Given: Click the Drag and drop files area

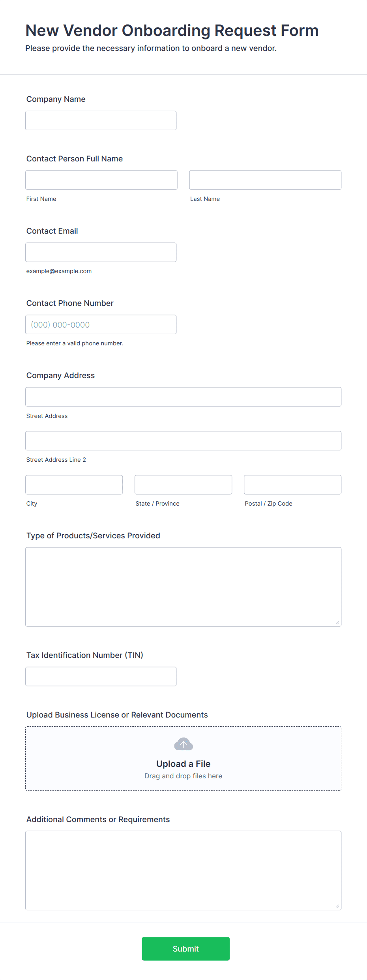Looking at the screenshot, I should [183, 758].
